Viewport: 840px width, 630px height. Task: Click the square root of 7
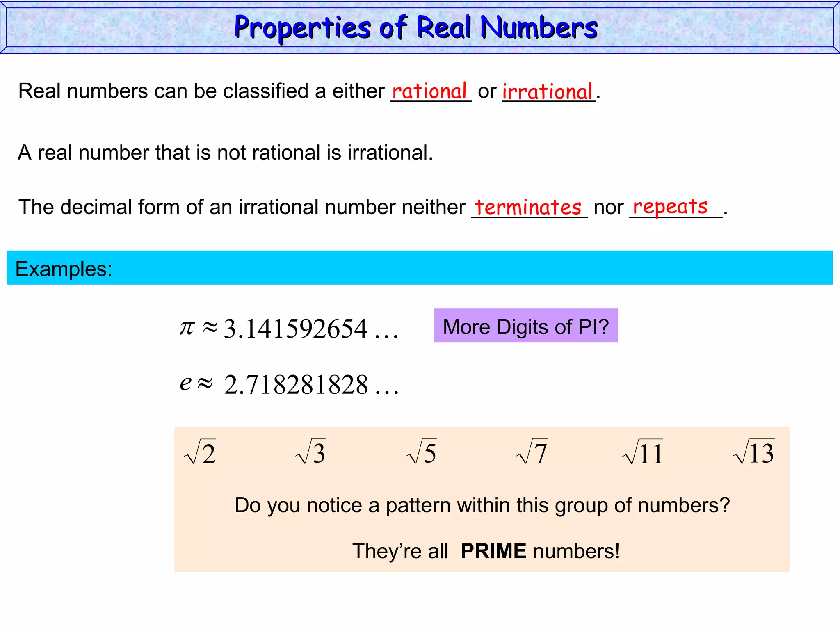[532, 452]
